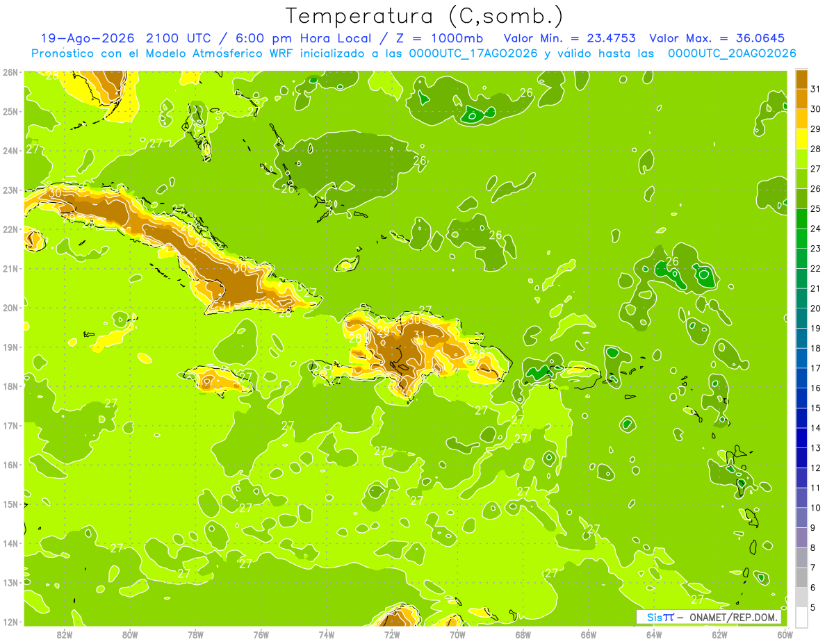The width and height of the screenshot is (834, 644).
Task: Click the "72W" longitude axis label
Action: (391, 634)
